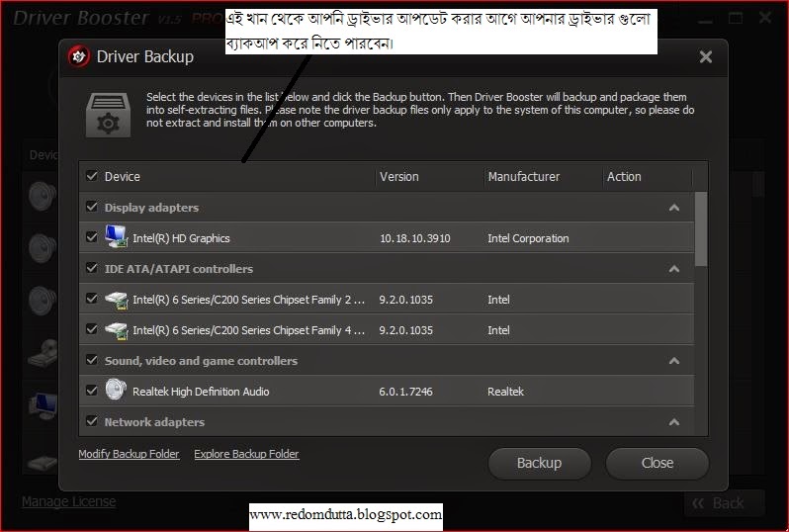
Task: Click the Driver Backup logo icon
Action: tap(78, 56)
